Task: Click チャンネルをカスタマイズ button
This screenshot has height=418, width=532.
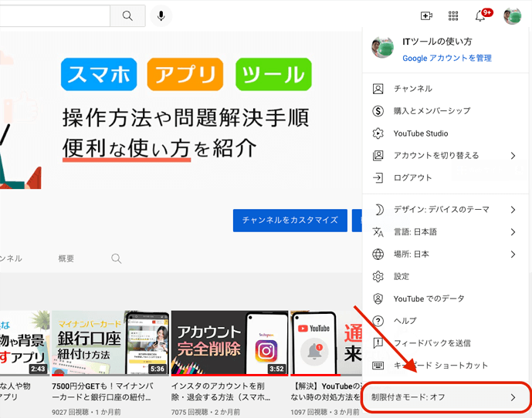Action: pos(290,221)
